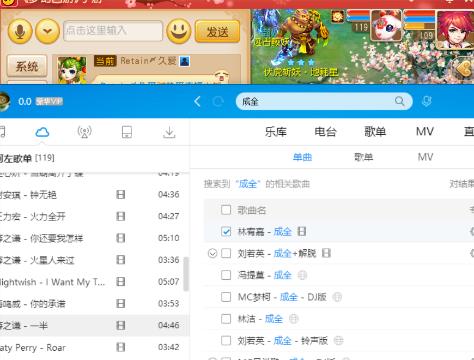
Task: Open the smiley emoji picker
Action: 179,31
